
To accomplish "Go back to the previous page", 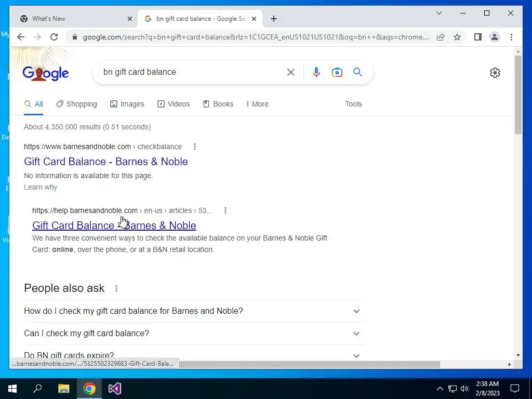I will (21, 37).
